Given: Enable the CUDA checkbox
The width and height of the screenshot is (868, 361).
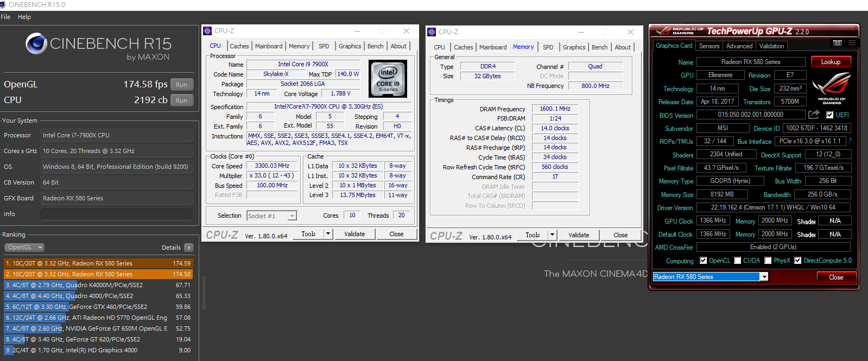Looking at the screenshot, I should tap(738, 261).
